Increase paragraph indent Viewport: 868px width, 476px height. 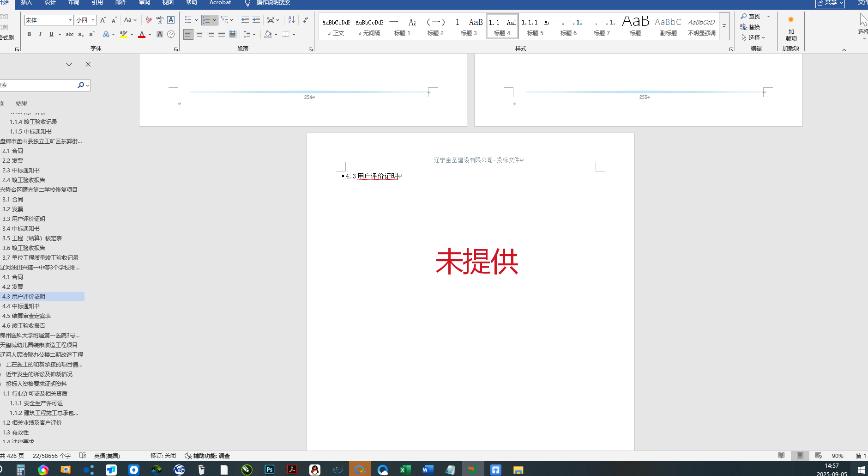click(256, 20)
